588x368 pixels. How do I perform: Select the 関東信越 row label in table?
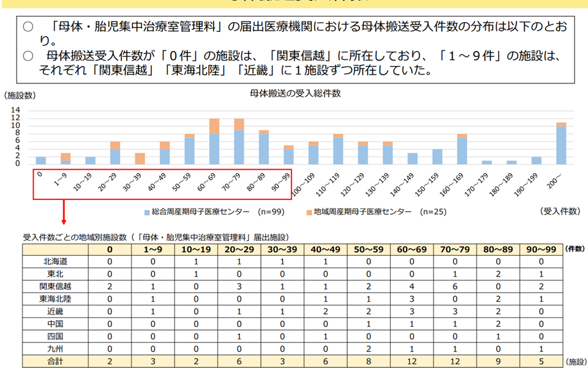pyautogui.click(x=54, y=286)
